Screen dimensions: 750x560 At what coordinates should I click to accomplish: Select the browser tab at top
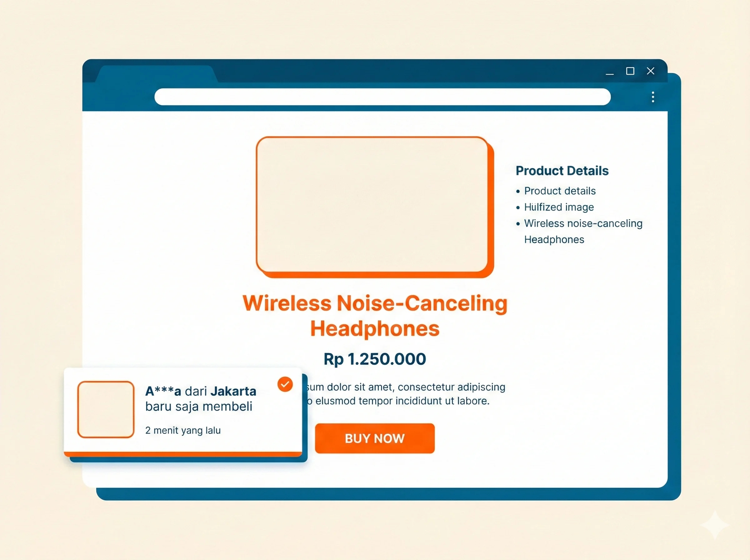pyautogui.click(x=156, y=74)
